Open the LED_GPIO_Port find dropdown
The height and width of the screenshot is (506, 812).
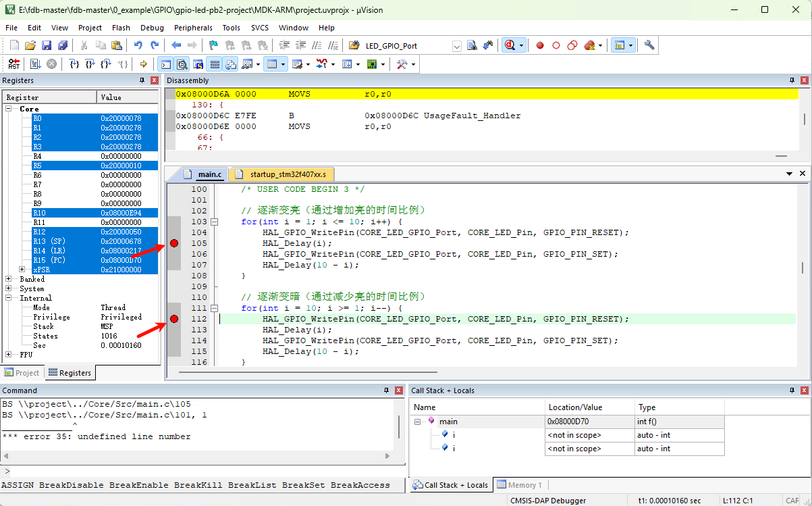(456, 46)
